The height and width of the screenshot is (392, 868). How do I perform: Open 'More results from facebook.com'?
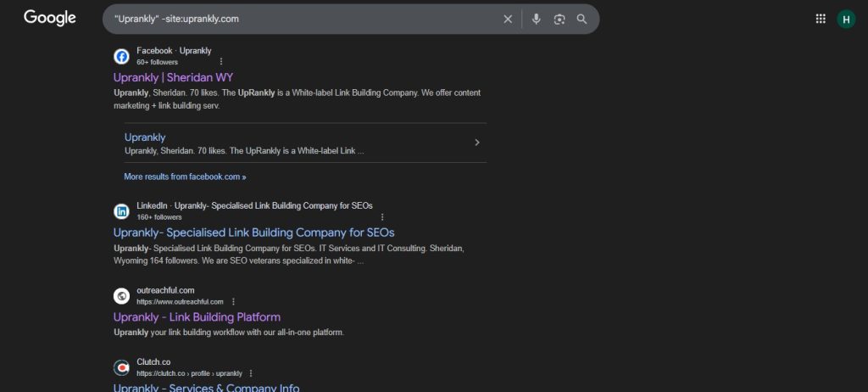pyautogui.click(x=185, y=176)
